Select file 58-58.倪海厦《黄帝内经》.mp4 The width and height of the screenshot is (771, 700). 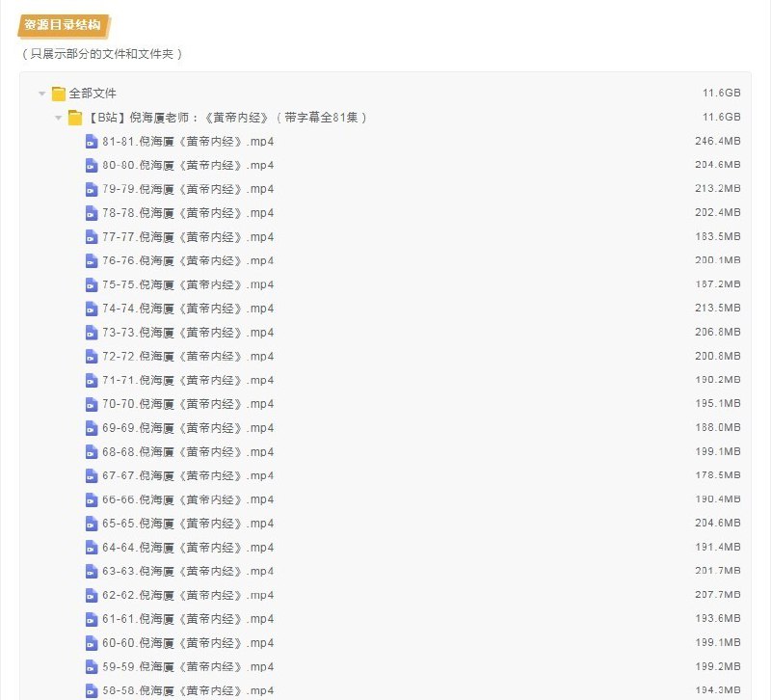188,690
